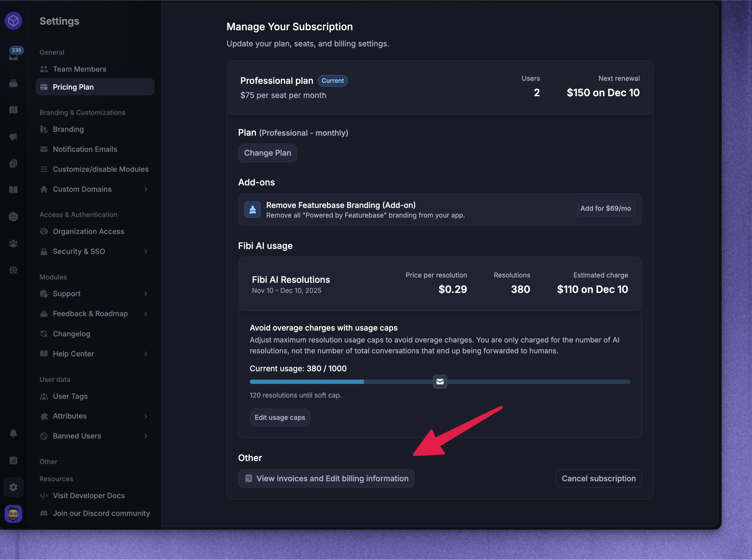
Task: Click the User Tags people icon
Action: coord(44,396)
